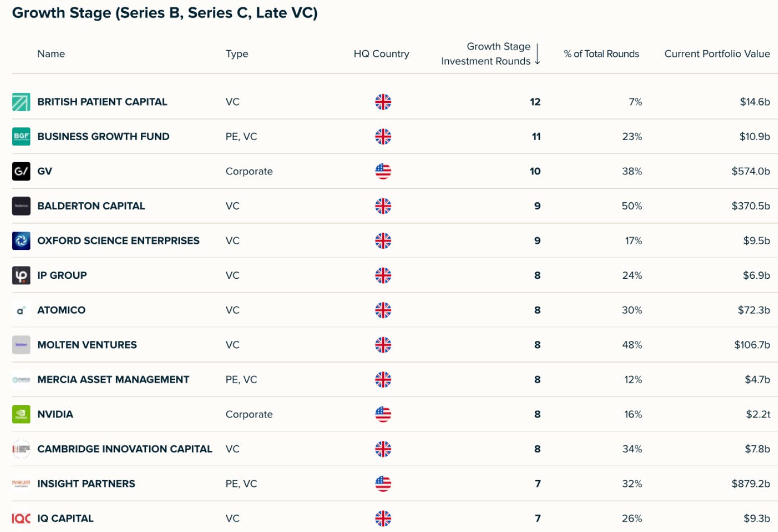Click the HQ Country column header

381,54
